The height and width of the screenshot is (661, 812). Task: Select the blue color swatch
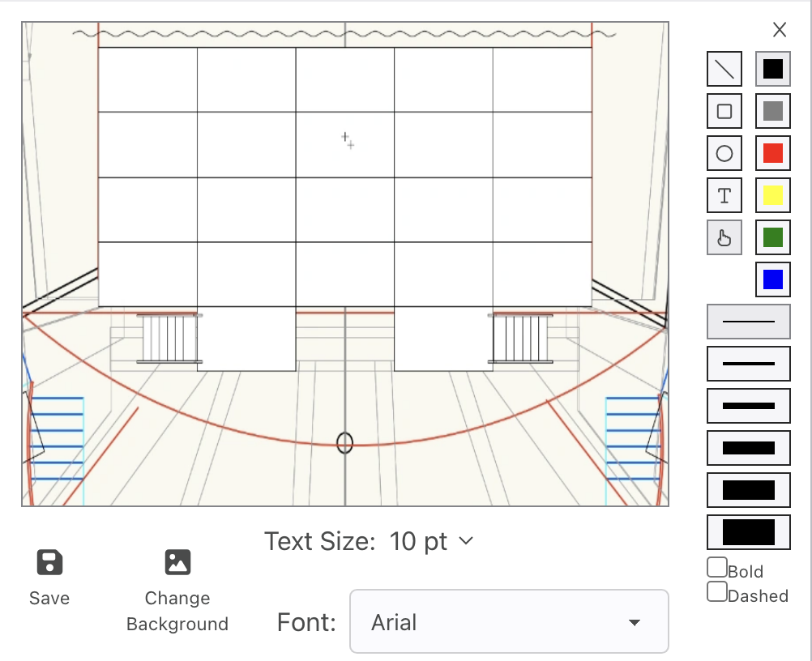click(x=773, y=279)
